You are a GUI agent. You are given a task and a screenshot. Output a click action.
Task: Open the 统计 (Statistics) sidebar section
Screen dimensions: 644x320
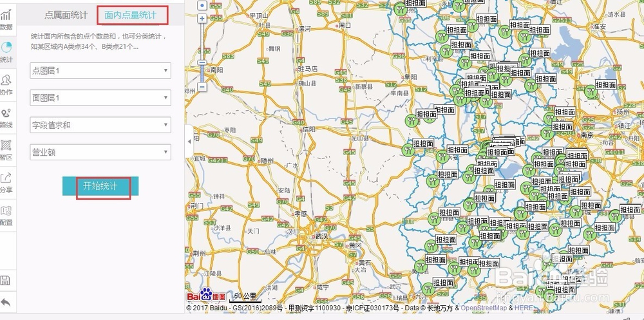(x=6, y=52)
